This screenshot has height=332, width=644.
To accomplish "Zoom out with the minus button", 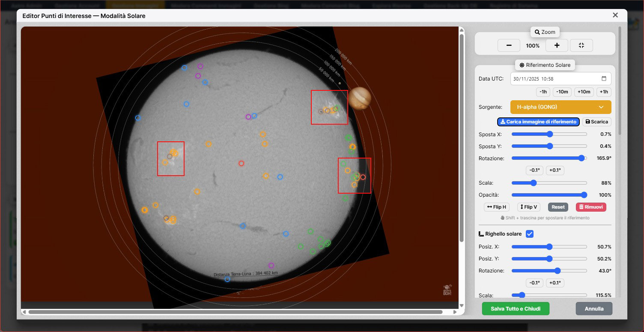I will click(509, 45).
